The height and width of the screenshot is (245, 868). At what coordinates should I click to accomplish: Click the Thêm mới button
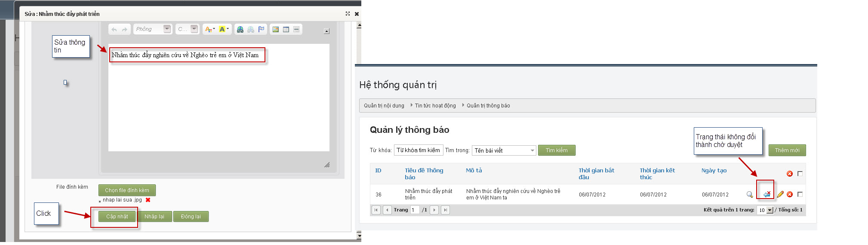(787, 150)
